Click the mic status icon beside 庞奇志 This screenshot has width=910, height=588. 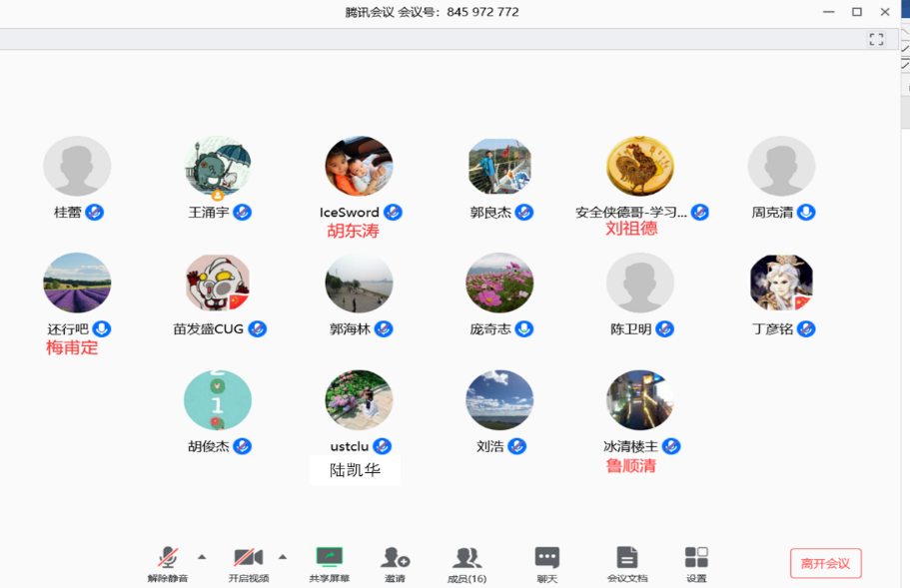tap(524, 328)
